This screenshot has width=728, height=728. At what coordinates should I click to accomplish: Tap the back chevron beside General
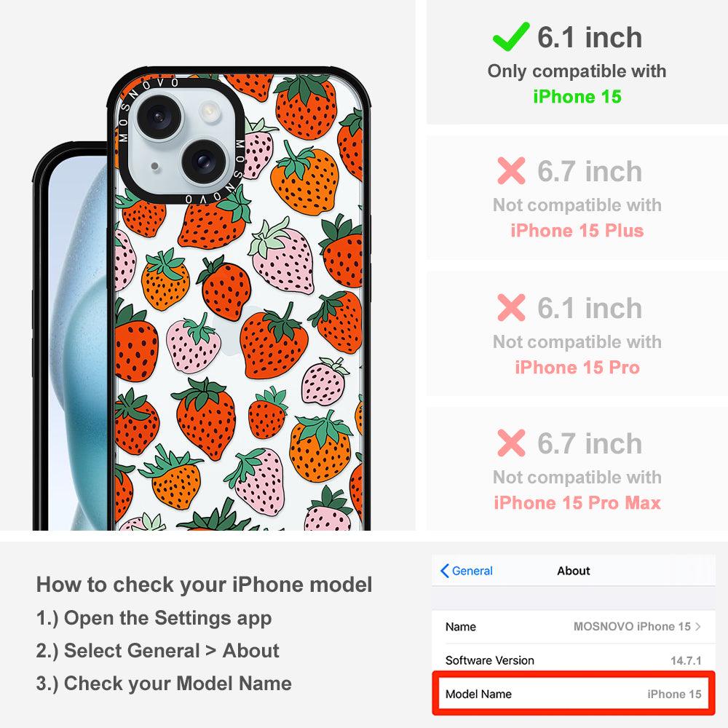click(x=444, y=571)
